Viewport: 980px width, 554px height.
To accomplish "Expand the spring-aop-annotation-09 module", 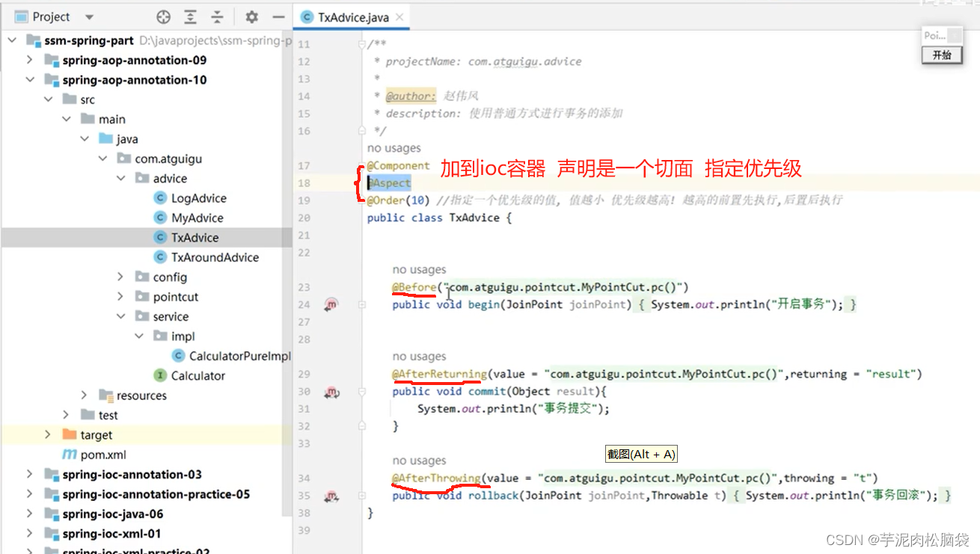I will [x=30, y=60].
